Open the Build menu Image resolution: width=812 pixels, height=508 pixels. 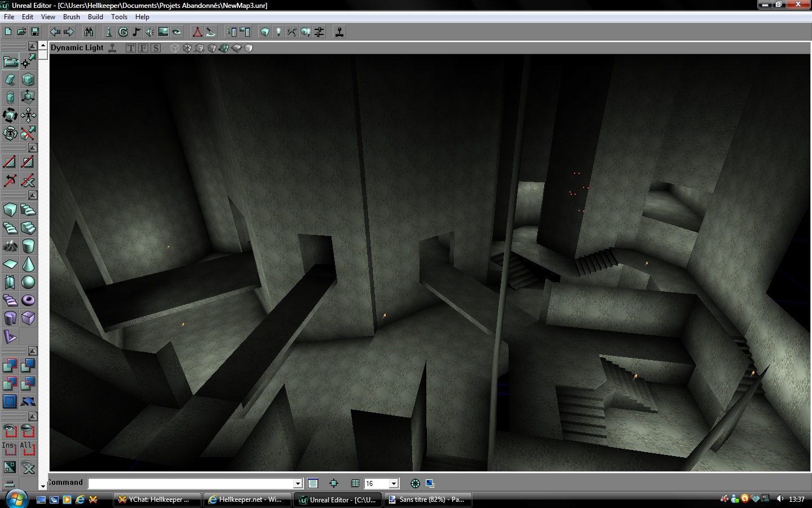pos(95,17)
